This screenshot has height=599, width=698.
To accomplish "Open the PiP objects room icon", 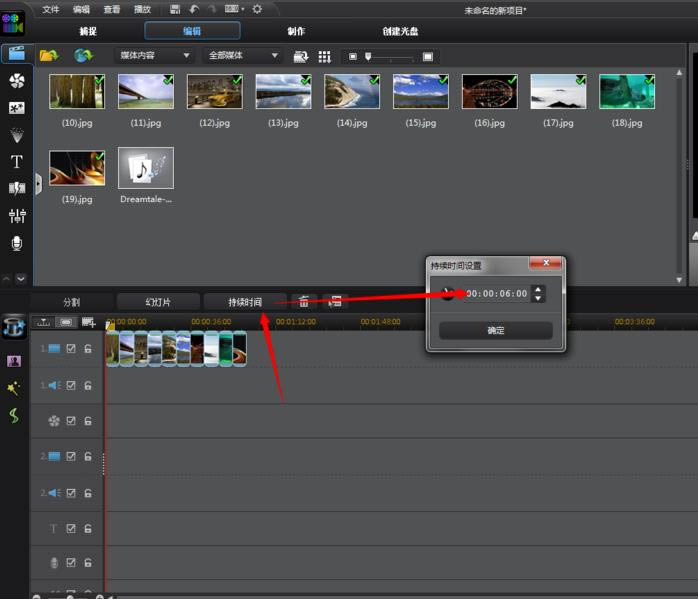I will 17,108.
